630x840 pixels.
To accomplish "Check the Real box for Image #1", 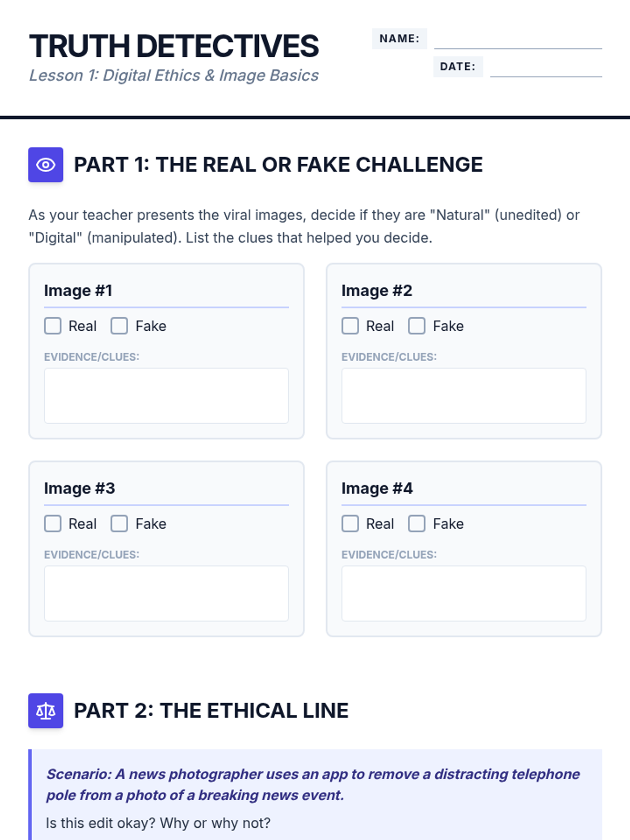I will click(53, 326).
